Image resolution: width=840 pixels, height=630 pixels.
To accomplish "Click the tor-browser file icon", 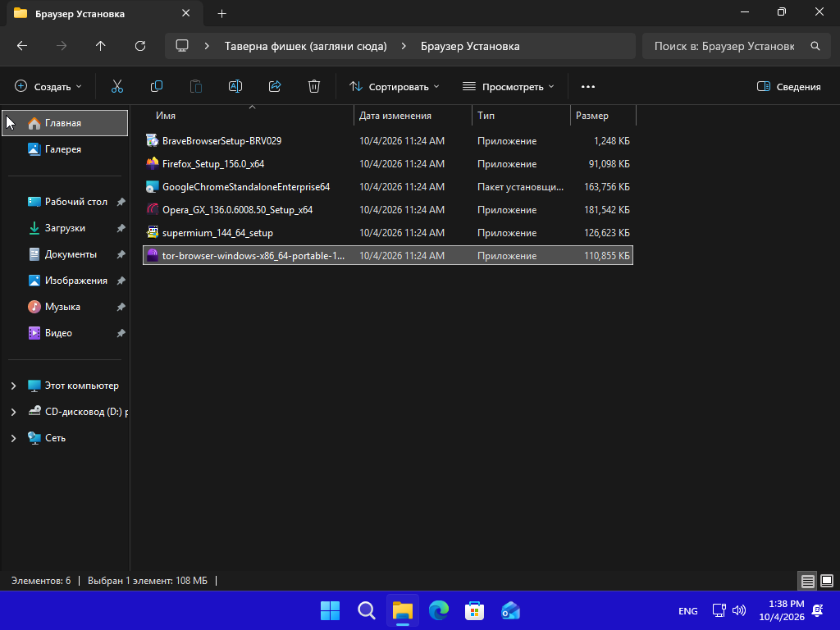I will pos(152,256).
